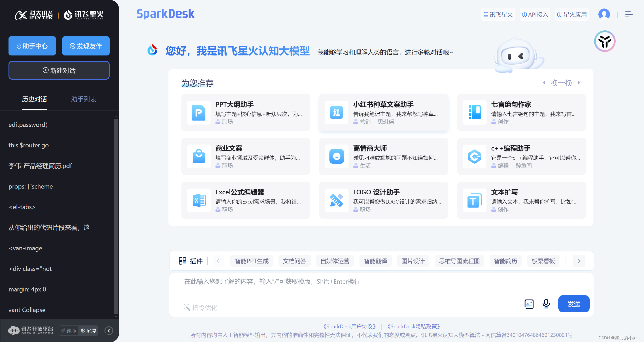Click the history list scrollbar
The height and width of the screenshot is (342, 644).
116,215
